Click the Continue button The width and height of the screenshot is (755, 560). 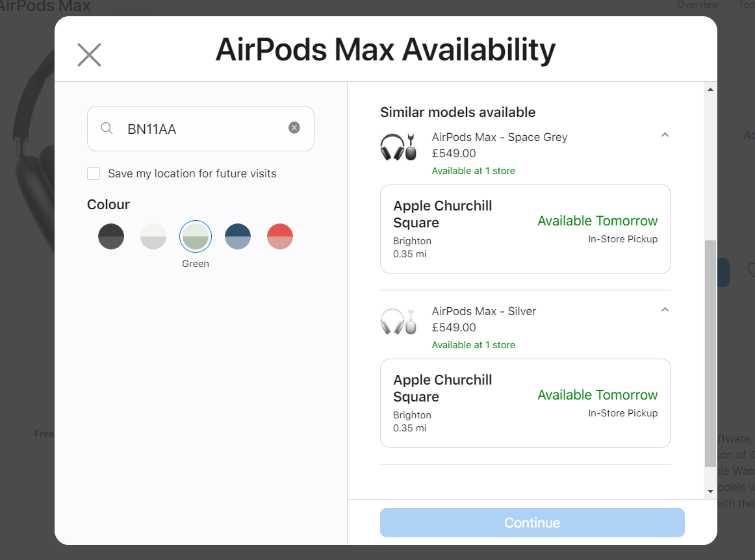532,522
